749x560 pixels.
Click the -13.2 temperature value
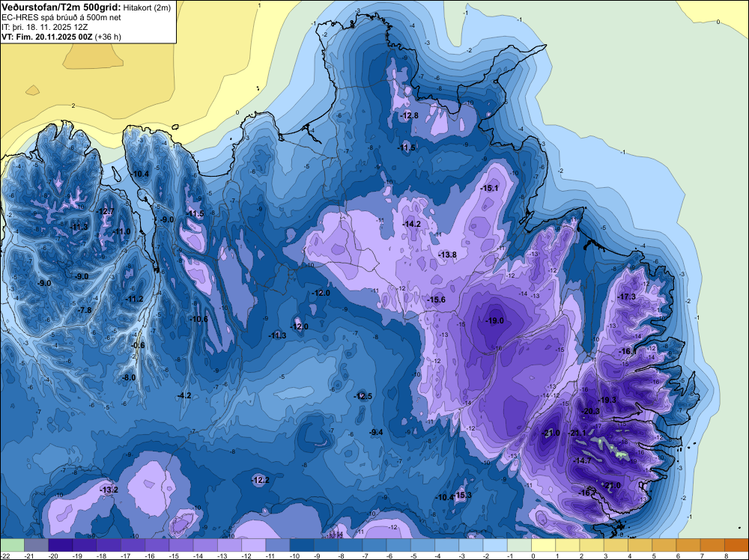tap(109, 490)
